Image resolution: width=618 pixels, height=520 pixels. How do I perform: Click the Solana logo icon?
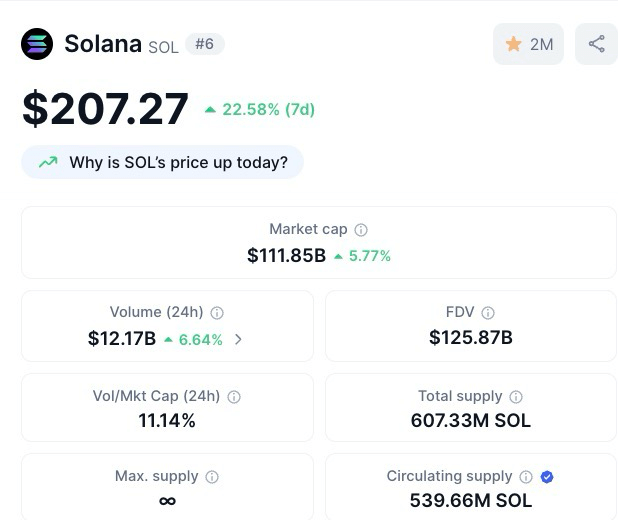(x=37, y=44)
